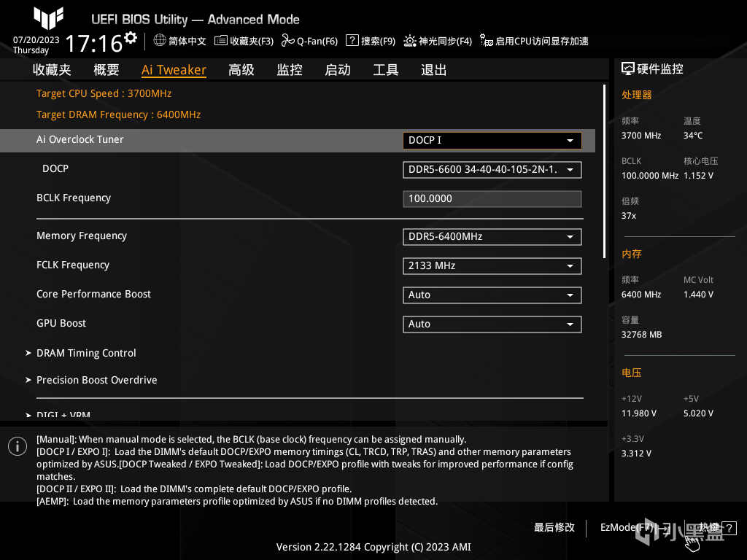Viewport: 747px width, 560px height.
Task: Click the 电压 section heading
Action: coord(632,373)
